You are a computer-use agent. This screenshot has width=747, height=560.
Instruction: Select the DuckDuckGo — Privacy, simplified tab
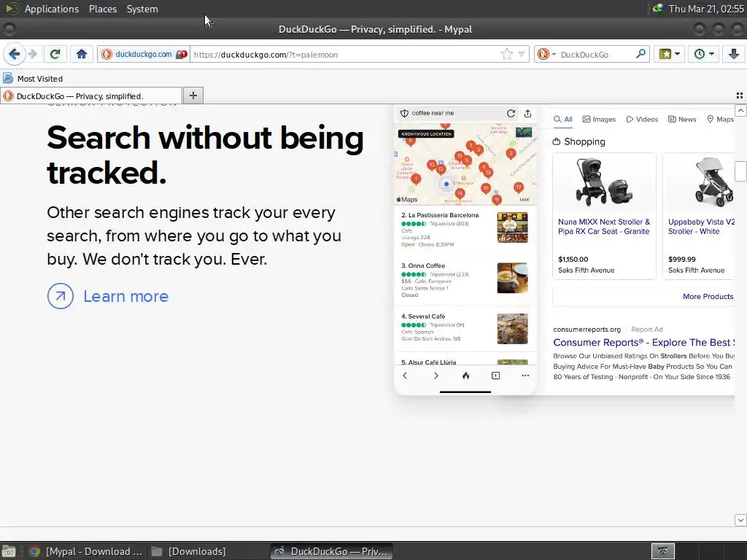coord(91,96)
